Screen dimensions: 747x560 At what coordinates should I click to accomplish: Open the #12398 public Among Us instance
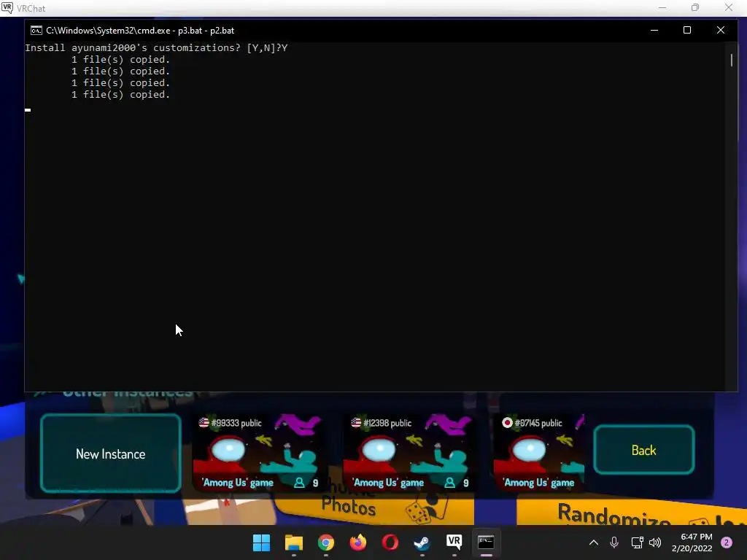pyautogui.click(x=409, y=452)
